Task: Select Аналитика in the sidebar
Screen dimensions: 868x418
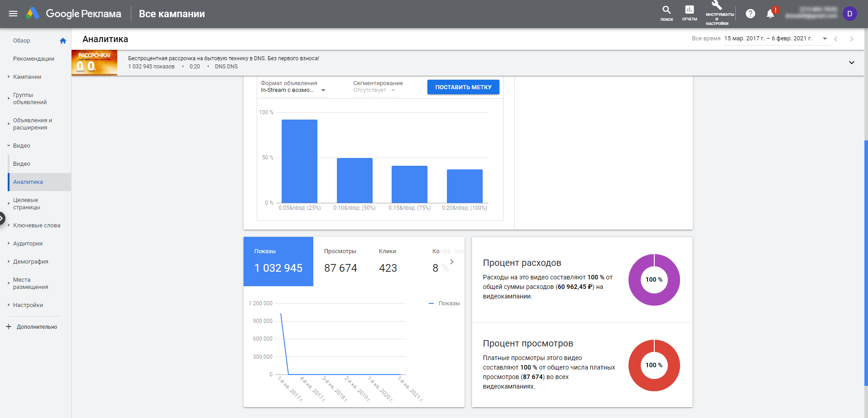Action: click(x=39, y=182)
